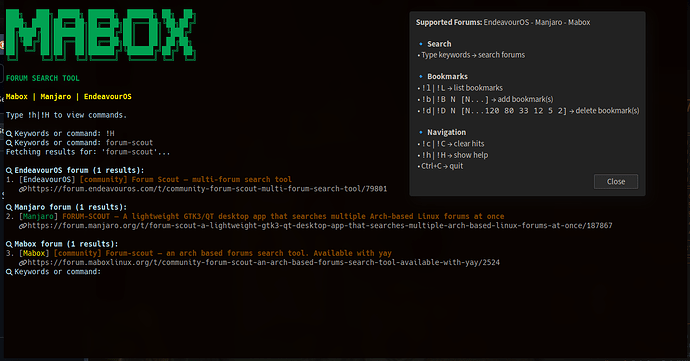Click the link icon beside the Mabox URL
Screen dimensions: 690x361
coord(22,263)
